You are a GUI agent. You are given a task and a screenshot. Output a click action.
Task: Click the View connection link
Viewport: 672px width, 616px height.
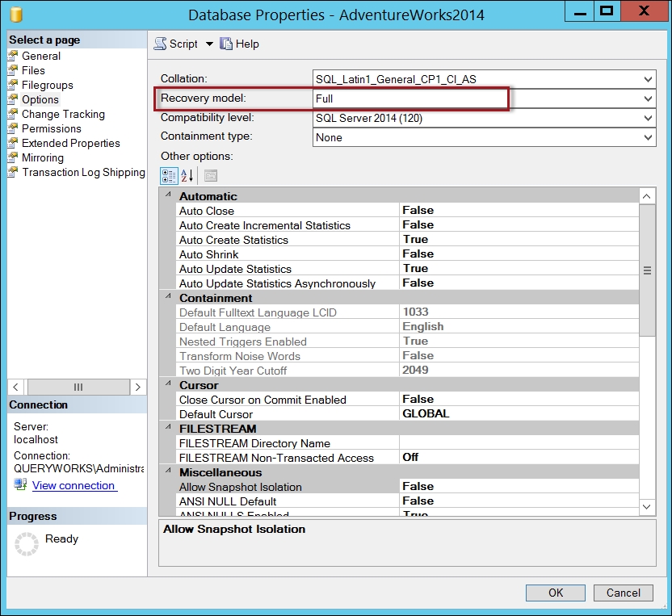point(73,485)
